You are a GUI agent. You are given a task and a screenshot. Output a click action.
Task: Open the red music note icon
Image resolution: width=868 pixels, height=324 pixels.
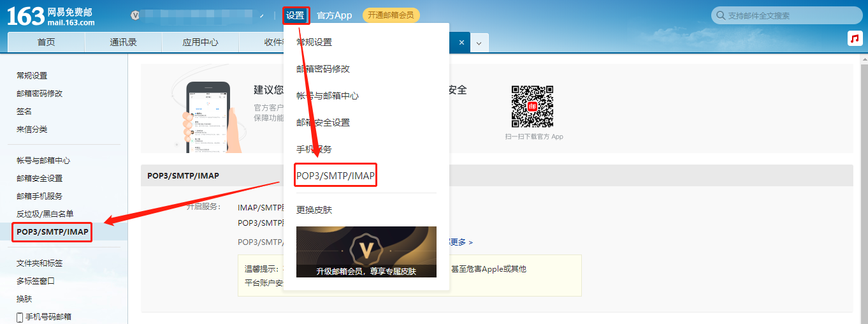pos(855,38)
